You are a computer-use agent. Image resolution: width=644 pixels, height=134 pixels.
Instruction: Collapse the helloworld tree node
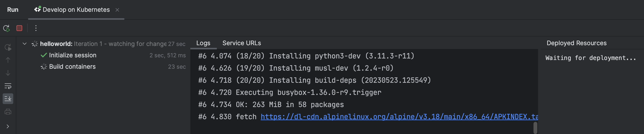(x=25, y=44)
